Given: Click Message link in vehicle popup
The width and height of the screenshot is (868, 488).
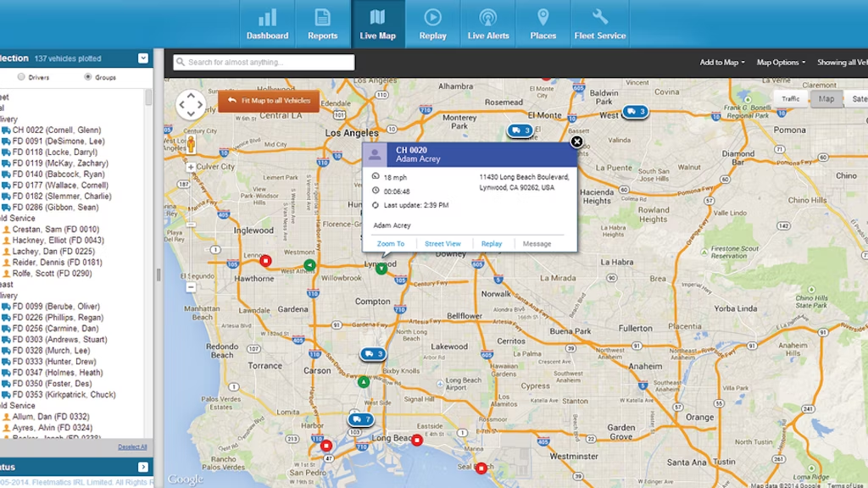Looking at the screenshot, I should click(x=537, y=243).
